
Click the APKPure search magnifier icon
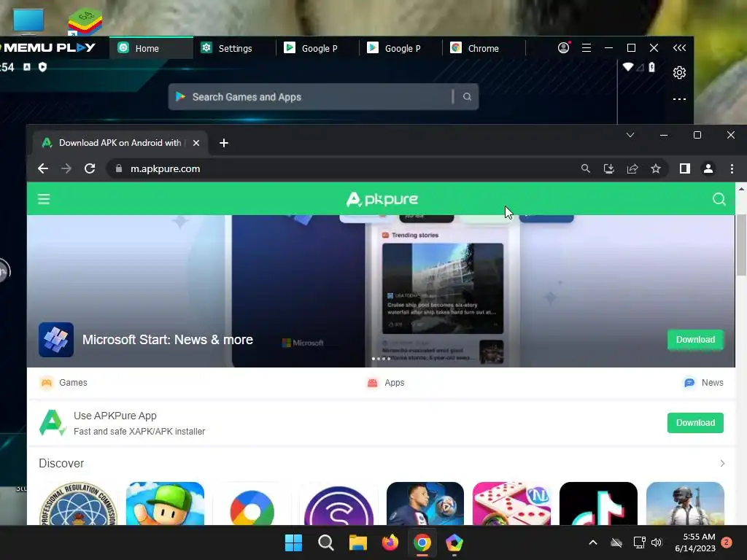click(719, 199)
